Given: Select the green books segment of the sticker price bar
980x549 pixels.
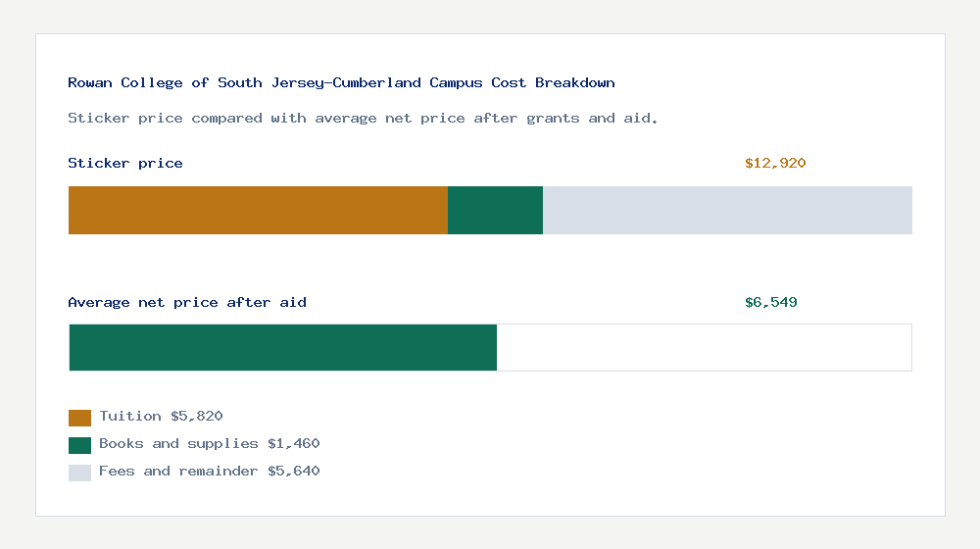Looking at the screenshot, I should pyautogui.click(x=495, y=210).
